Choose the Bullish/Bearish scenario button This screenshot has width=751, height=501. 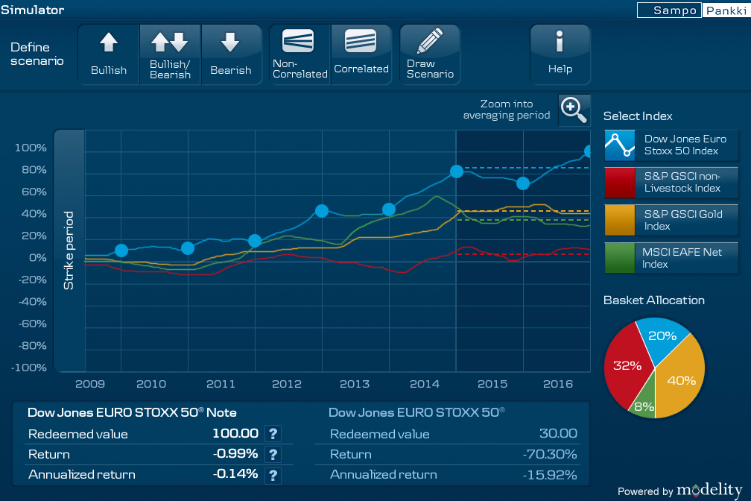coord(170,55)
